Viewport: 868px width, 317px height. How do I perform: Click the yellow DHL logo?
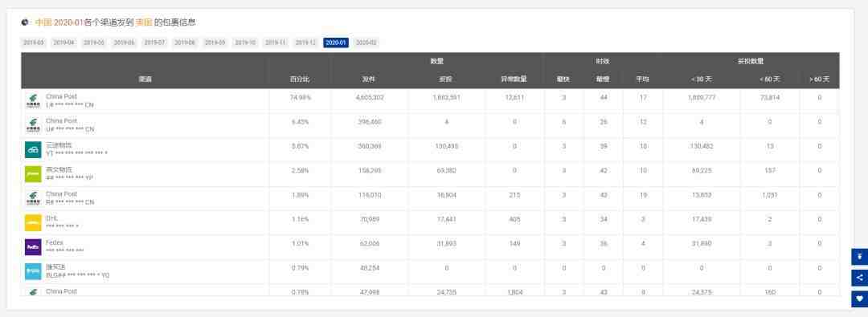tap(33, 222)
